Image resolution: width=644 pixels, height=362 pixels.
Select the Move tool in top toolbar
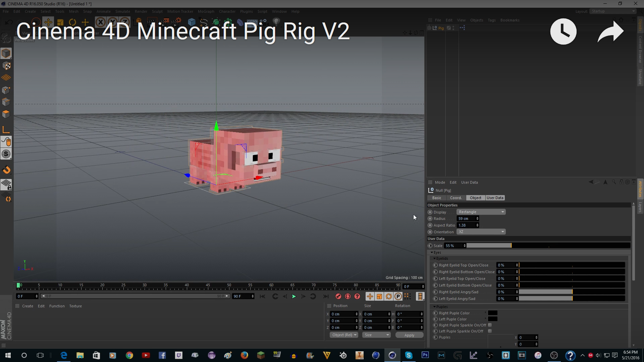pos(48,22)
